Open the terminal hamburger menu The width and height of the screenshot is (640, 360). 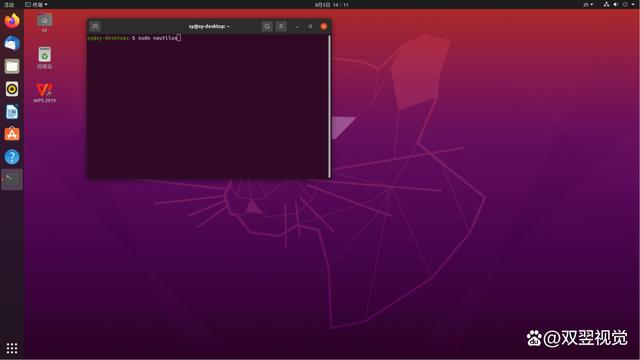(x=281, y=27)
